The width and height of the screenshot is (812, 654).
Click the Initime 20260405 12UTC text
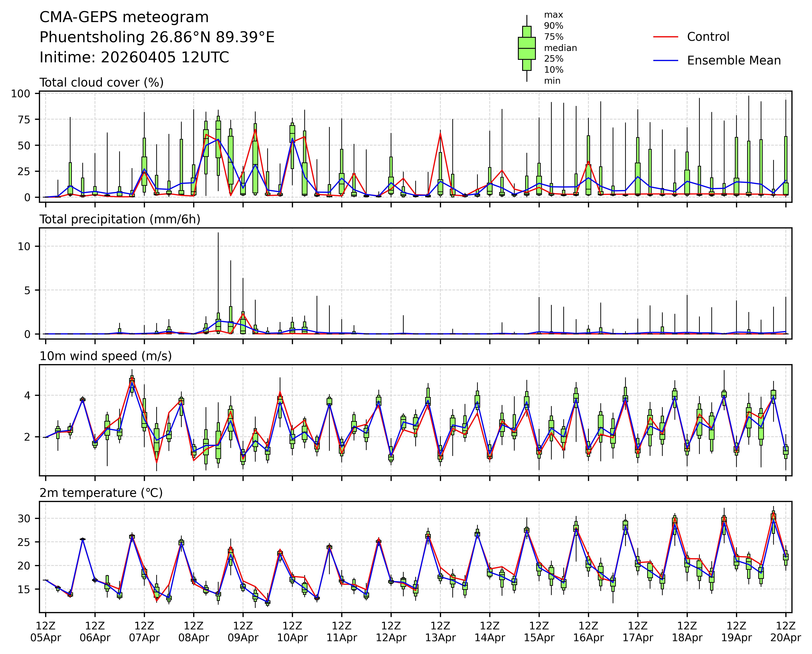pos(134,58)
